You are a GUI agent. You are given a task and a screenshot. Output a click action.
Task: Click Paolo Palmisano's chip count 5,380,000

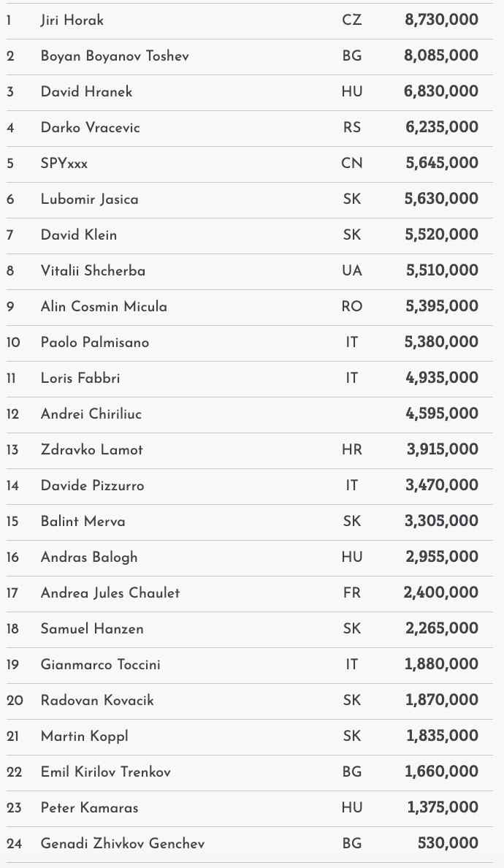[442, 343]
